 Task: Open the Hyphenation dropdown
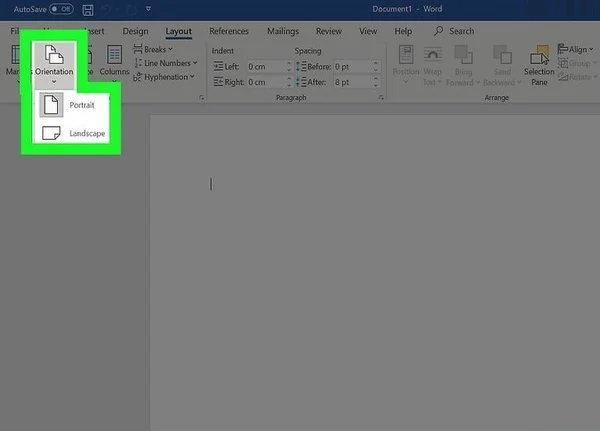(x=164, y=77)
